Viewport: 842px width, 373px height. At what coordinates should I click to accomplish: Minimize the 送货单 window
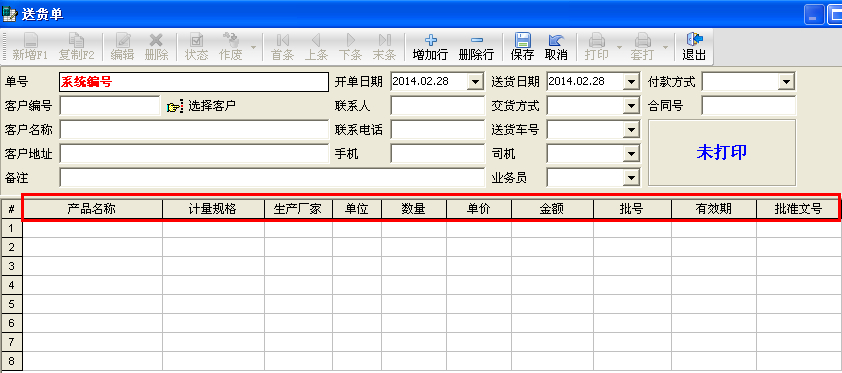pyautogui.click(x=814, y=14)
